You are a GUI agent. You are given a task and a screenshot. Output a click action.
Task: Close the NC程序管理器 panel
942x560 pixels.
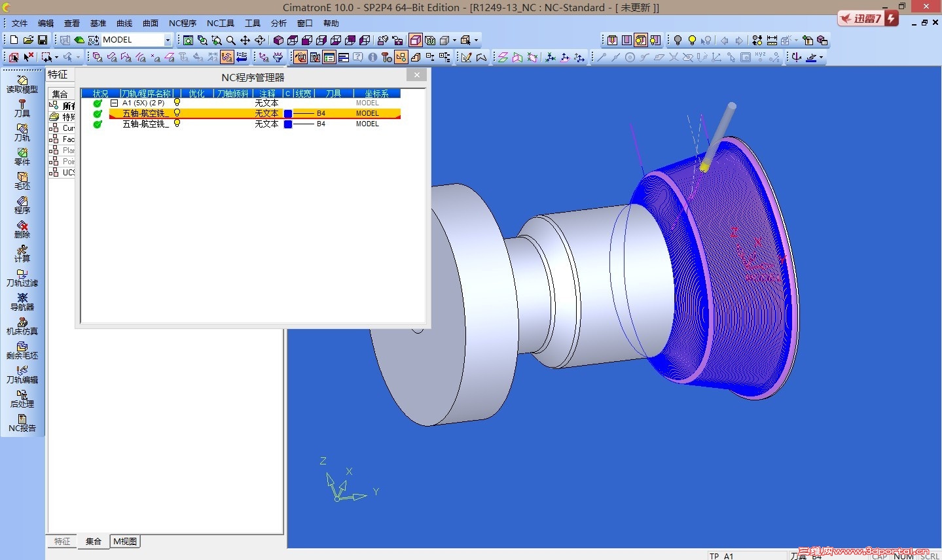click(x=416, y=75)
